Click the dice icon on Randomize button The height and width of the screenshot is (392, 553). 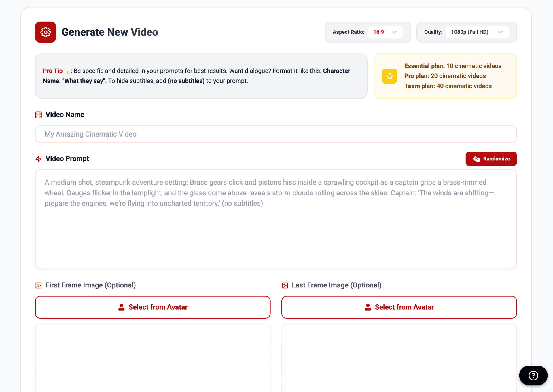coord(476,159)
